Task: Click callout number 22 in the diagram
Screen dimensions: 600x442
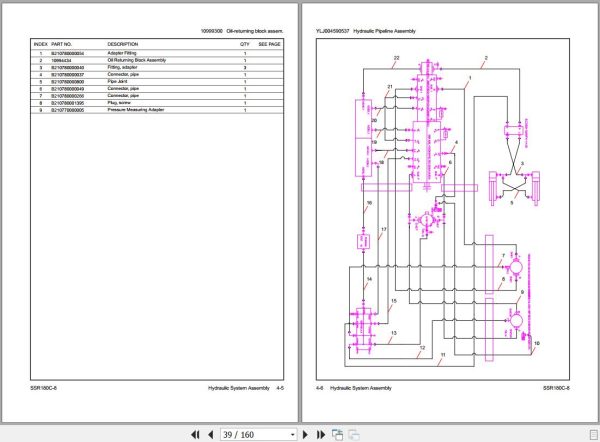Action: click(x=396, y=58)
